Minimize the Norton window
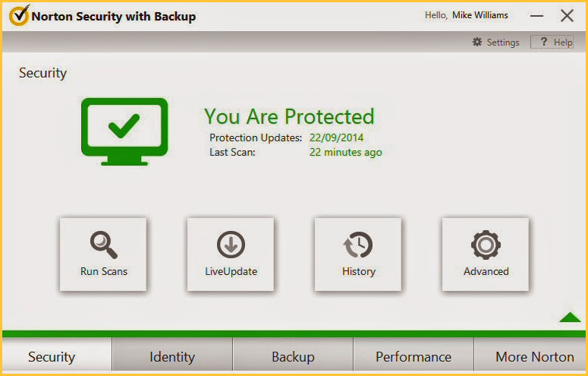Image resolution: width=588 pixels, height=376 pixels. click(536, 16)
